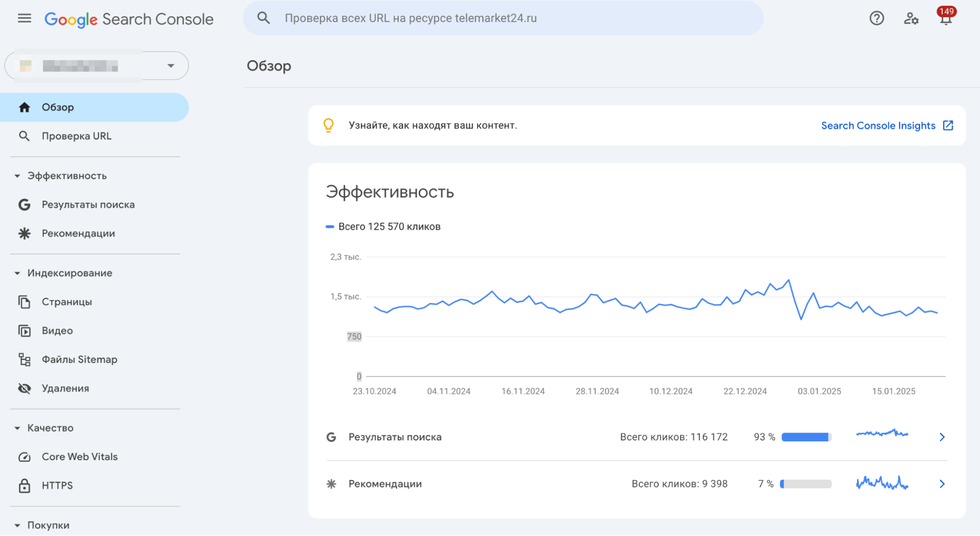Screen dimensions: 980x536
Task: Focus the URL inspection search field
Action: 503,18
